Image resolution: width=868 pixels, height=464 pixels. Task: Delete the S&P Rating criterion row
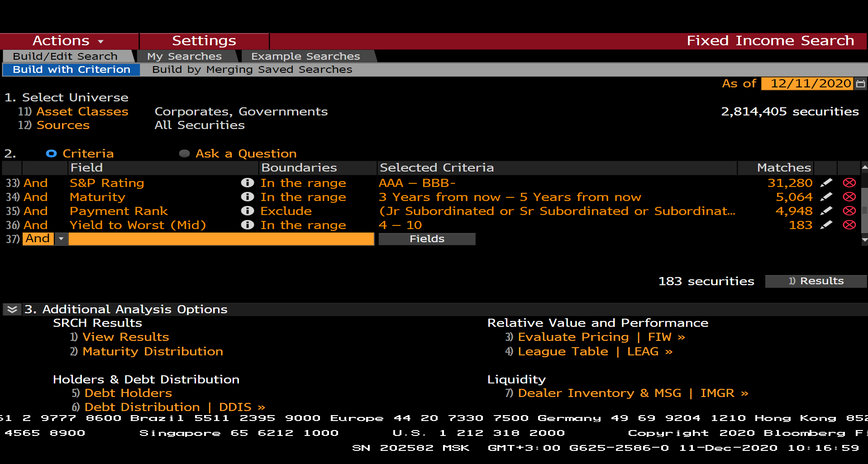coord(849,183)
